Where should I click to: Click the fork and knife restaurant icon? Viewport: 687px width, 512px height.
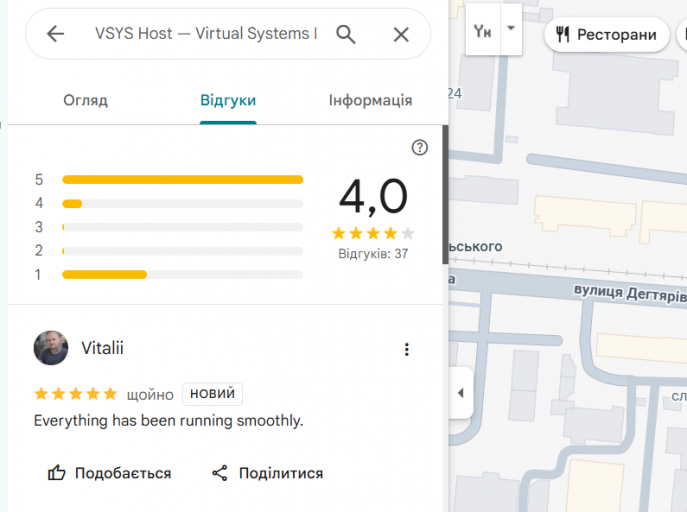(563, 34)
